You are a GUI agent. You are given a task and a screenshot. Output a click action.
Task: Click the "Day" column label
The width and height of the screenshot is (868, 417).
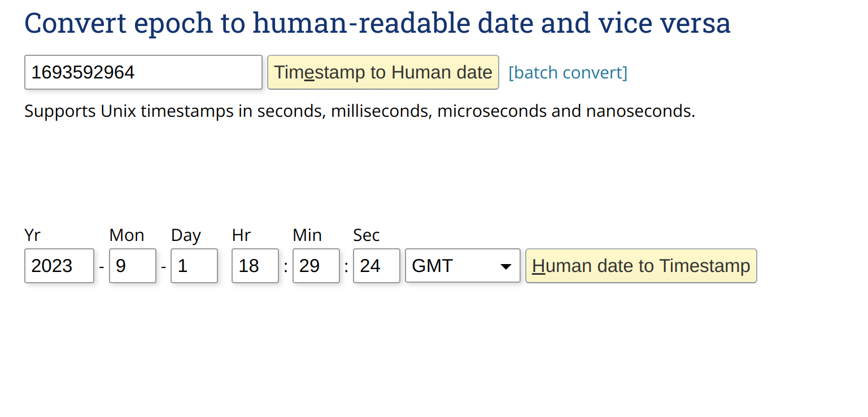[185, 235]
